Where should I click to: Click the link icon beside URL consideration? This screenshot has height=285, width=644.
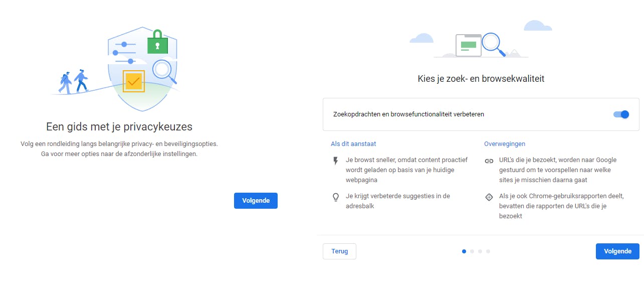[489, 161]
